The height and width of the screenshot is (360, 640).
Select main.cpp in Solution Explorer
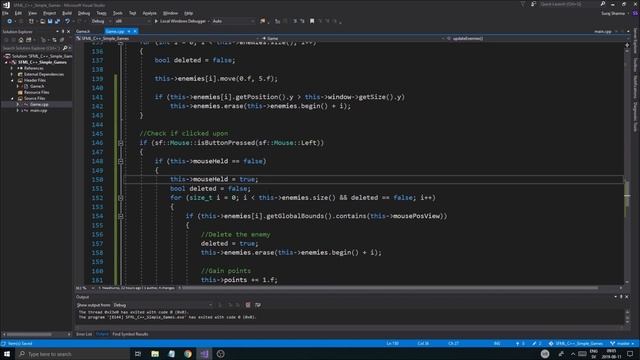click(38, 110)
